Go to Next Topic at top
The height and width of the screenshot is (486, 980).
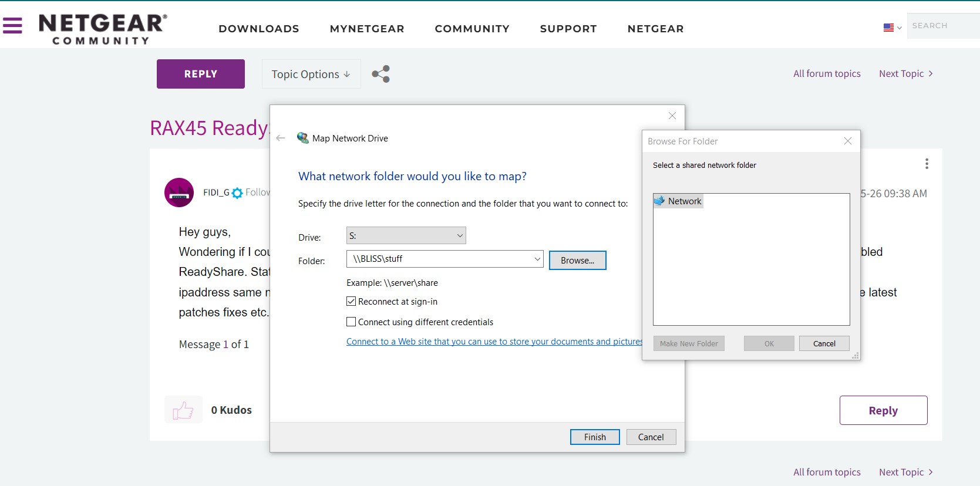click(906, 73)
